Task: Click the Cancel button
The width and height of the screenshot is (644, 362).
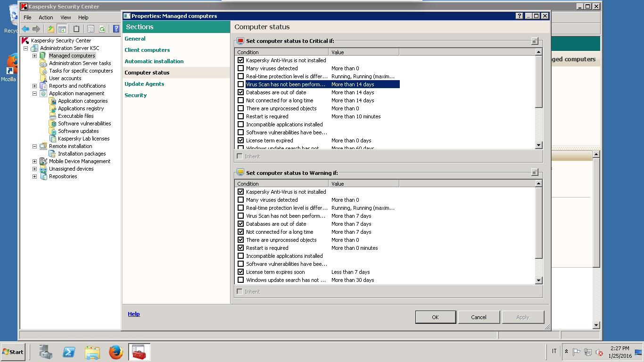Action: click(x=479, y=317)
